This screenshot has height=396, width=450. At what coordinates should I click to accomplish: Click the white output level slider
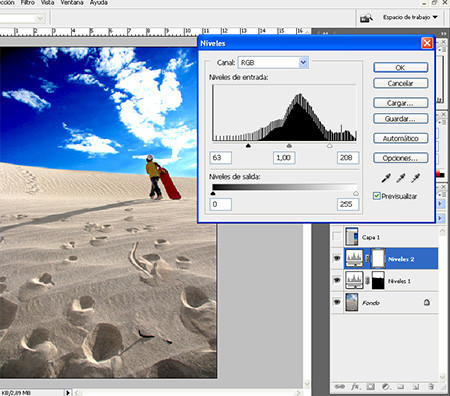[356, 193]
